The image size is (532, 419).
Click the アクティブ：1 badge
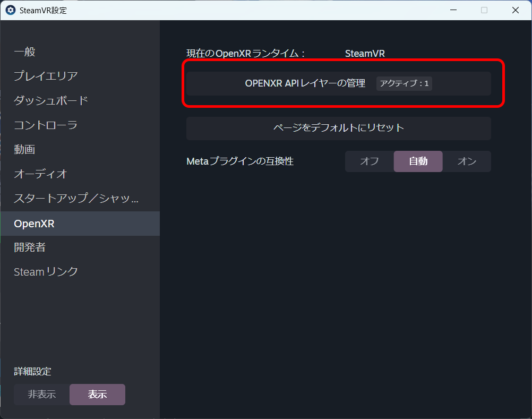pos(404,83)
